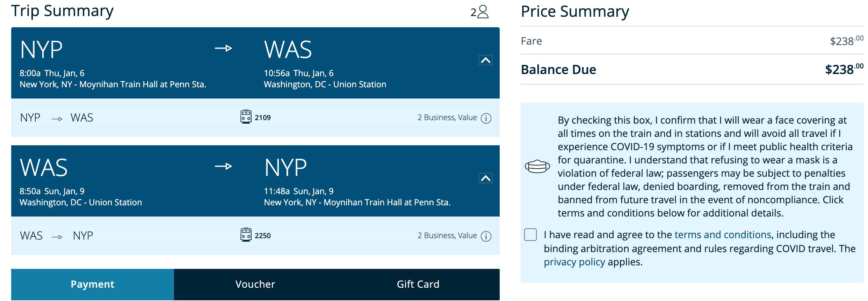Viewport: 868px width, 301px height.
Task: Click train icon for train 2109
Action: pyautogui.click(x=246, y=117)
